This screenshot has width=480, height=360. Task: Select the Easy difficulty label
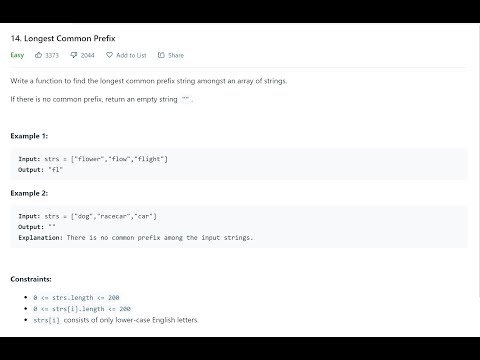click(17, 55)
